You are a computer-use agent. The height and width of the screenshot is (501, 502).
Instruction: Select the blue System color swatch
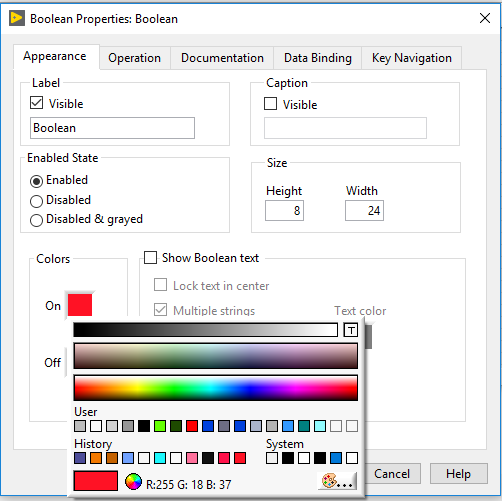click(336, 458)
